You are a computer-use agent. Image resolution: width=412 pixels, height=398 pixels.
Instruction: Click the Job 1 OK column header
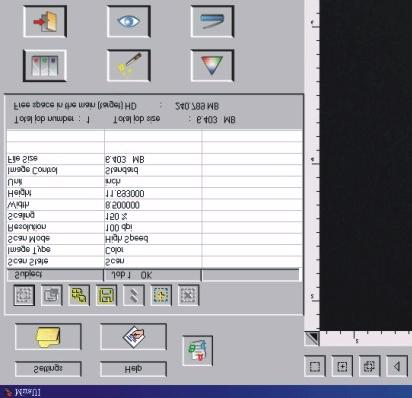[153, 275]
